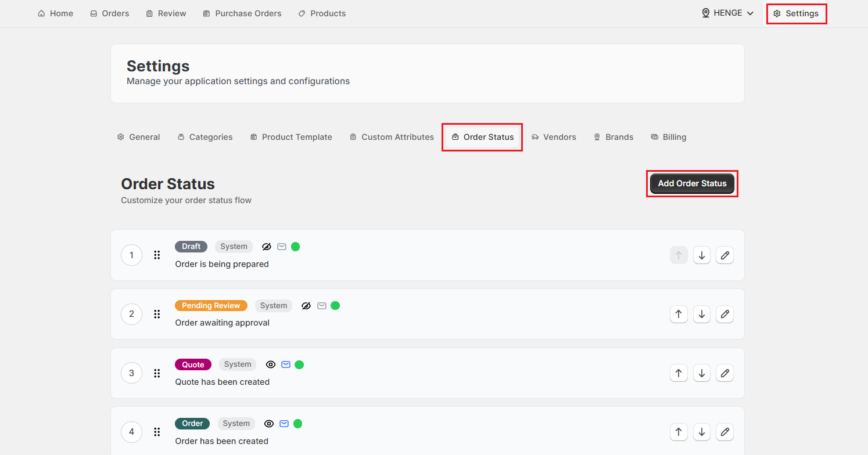Click the System tag on Quote row
Image resolution: width=868 pixels, height=455 pixels.
pos(238,364)
